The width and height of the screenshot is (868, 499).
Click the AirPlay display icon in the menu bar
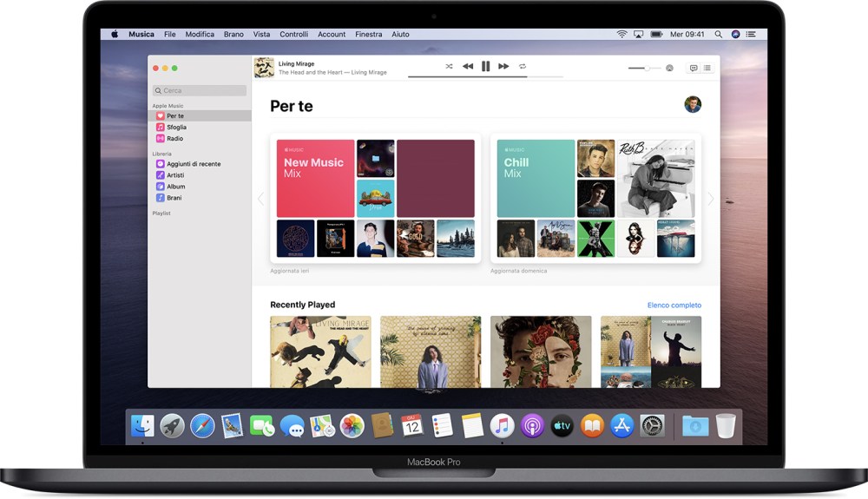tap(638, 35)
